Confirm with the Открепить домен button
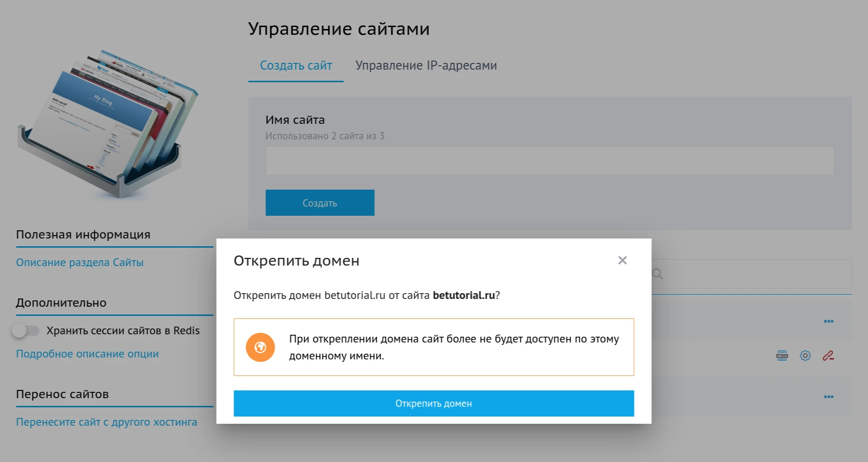This screenshot has height=462, width=868. [x=433, y=403]
